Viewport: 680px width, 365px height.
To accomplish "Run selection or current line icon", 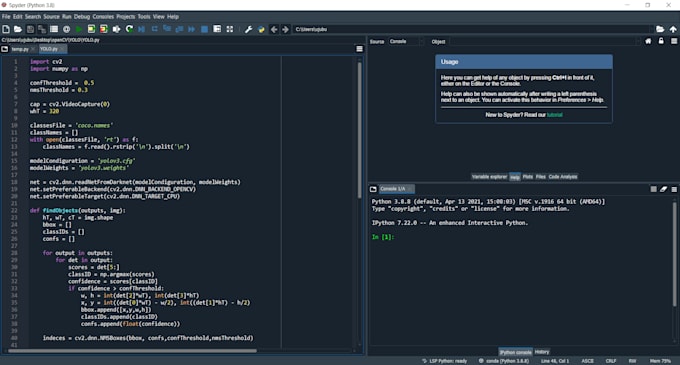I will (116, 29).
